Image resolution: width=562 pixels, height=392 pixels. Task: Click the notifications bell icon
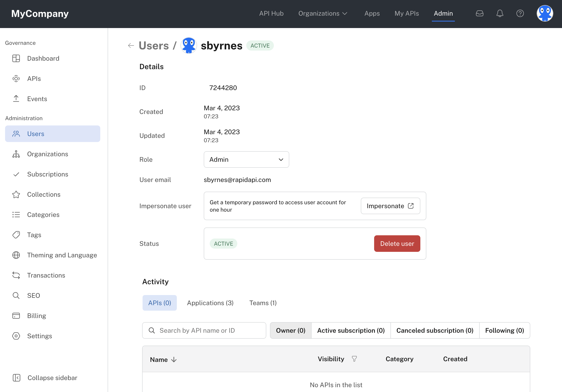tap(500, 14)
